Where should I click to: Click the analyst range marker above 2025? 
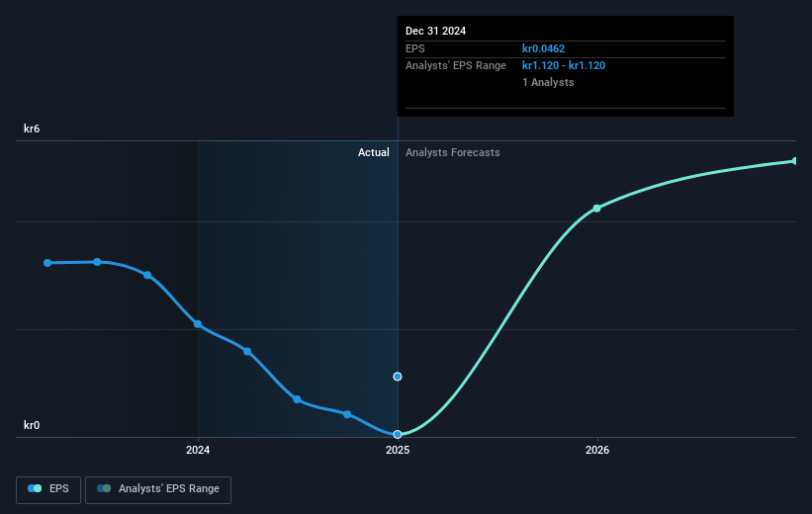[x=398, y=377]
